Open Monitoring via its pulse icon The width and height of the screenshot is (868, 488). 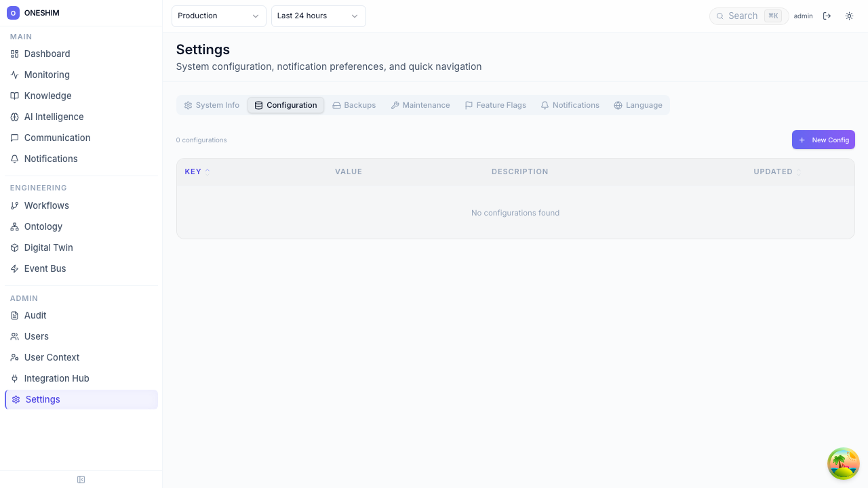14,75
